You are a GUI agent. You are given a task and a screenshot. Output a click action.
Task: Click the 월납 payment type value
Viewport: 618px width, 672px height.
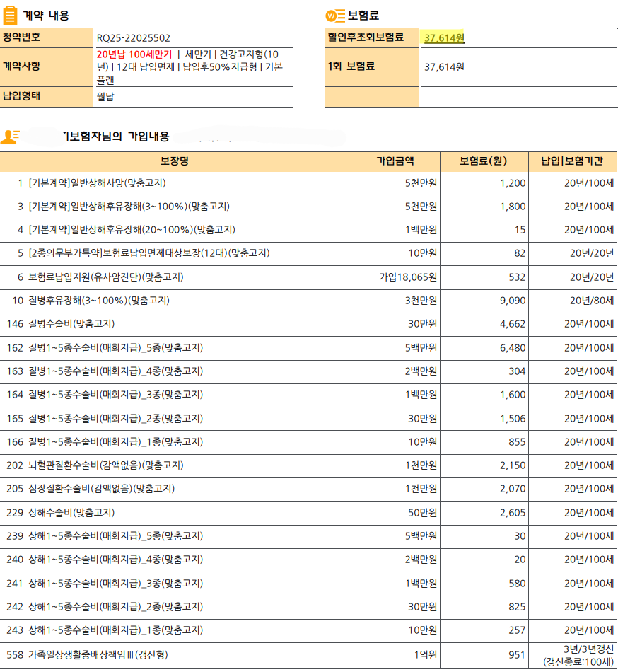tap(105, 97)
